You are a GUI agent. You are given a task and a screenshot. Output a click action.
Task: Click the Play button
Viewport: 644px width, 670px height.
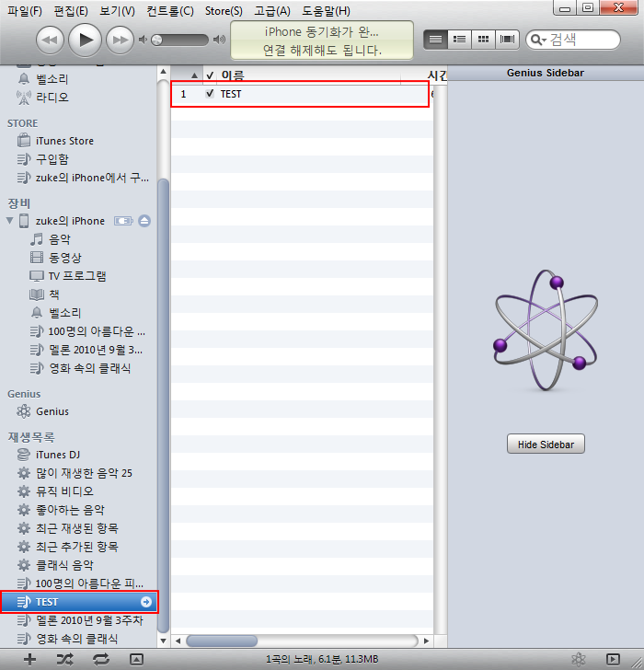click(x=85, y=40)
